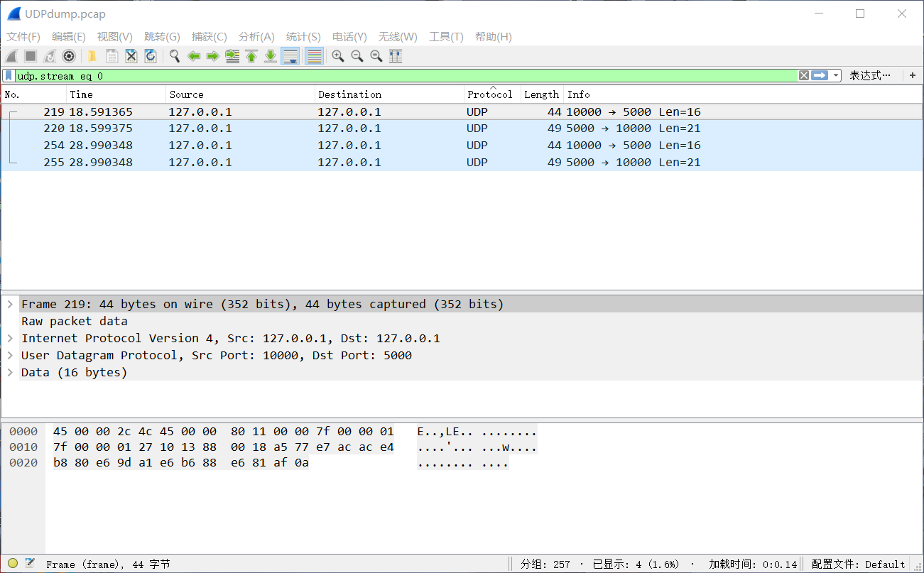The image size is (924, 573).
Task: Click the expert info yellow status circle
Action: point(13,564)
